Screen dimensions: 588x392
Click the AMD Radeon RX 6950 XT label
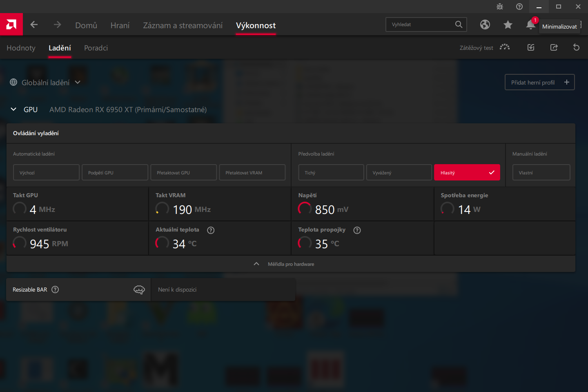coord(128,109)
